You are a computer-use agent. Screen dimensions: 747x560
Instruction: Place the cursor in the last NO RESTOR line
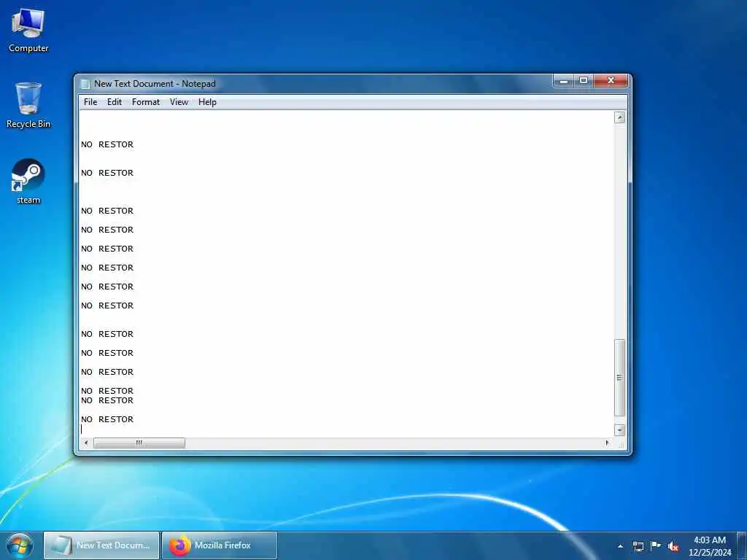point(107,419)
